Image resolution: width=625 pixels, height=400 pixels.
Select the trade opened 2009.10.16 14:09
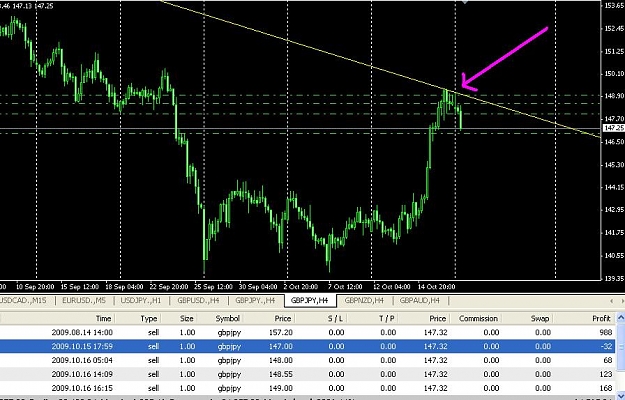pos(307,374)
